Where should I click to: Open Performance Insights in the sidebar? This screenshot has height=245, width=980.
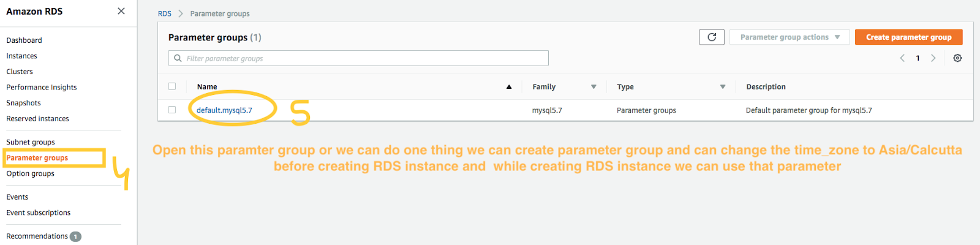tap(42, 88)
